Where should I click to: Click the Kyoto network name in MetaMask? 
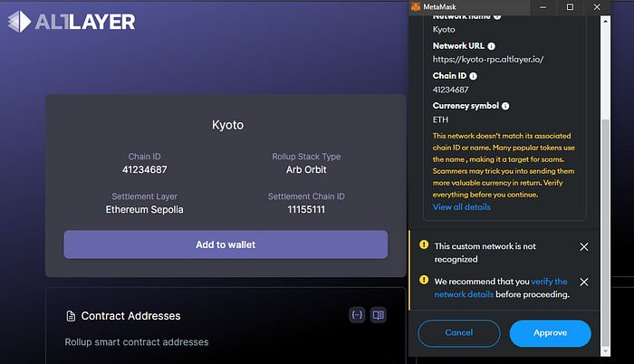(x=444, y=30)
